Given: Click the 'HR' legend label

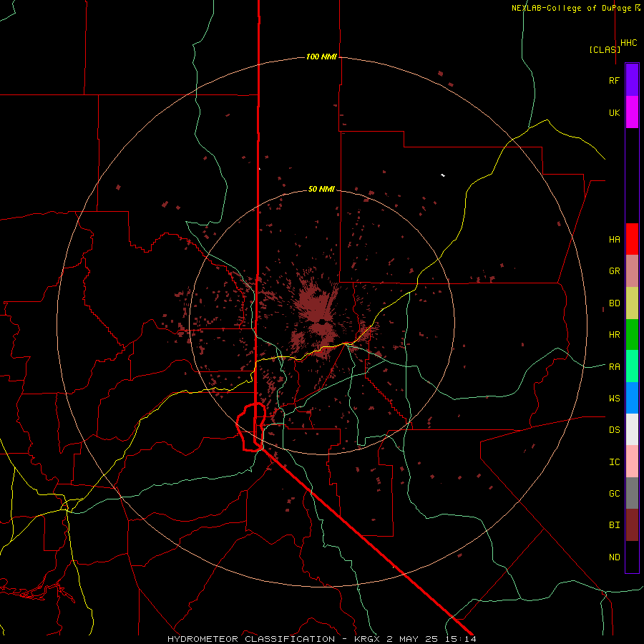Looking at the screenshot, I should point(614,335).
